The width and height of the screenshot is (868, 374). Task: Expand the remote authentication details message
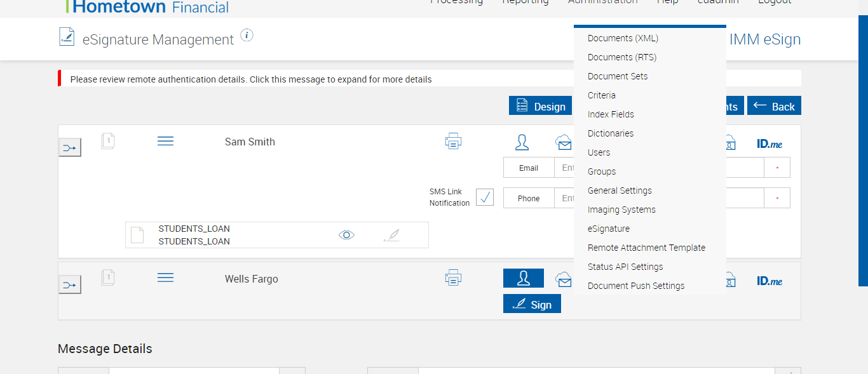click(x=251, y=79)
